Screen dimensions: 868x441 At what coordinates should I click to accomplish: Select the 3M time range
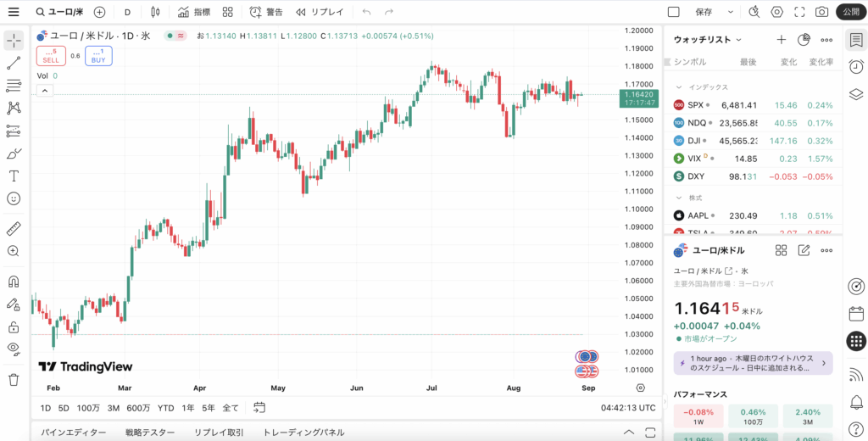(x=113, y=408)
